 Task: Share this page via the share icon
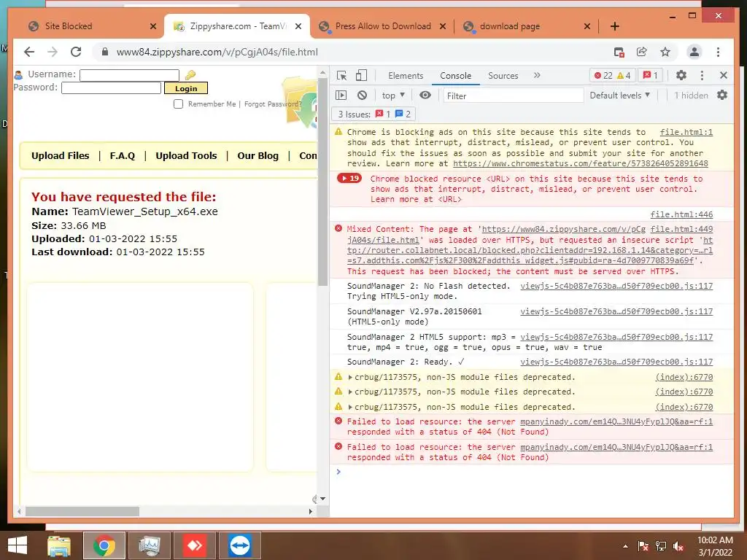[642, 52]
